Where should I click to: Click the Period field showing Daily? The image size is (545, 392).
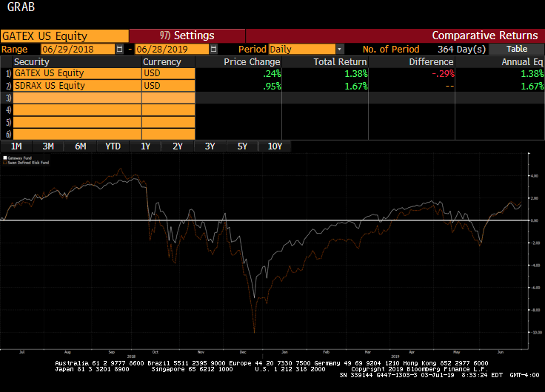tap(302, 49)
